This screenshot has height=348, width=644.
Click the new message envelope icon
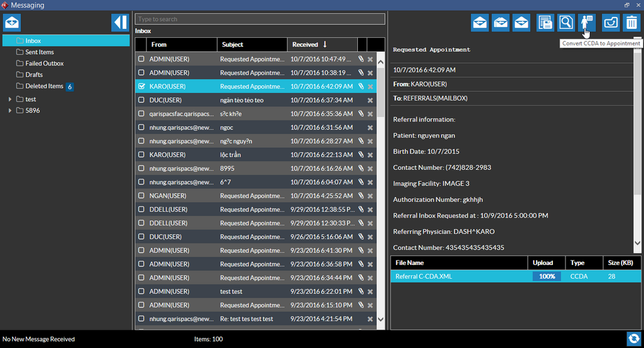(12, 23)
